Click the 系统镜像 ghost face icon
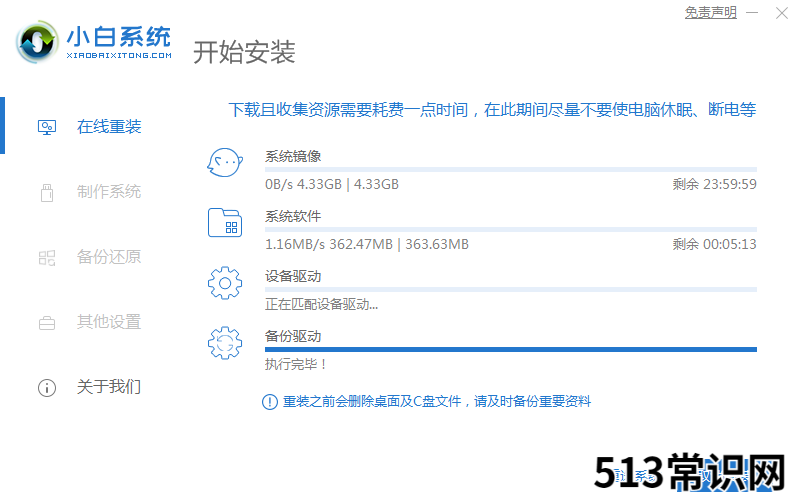This screenshot has height=503, width=795. (x=225, y=162)
